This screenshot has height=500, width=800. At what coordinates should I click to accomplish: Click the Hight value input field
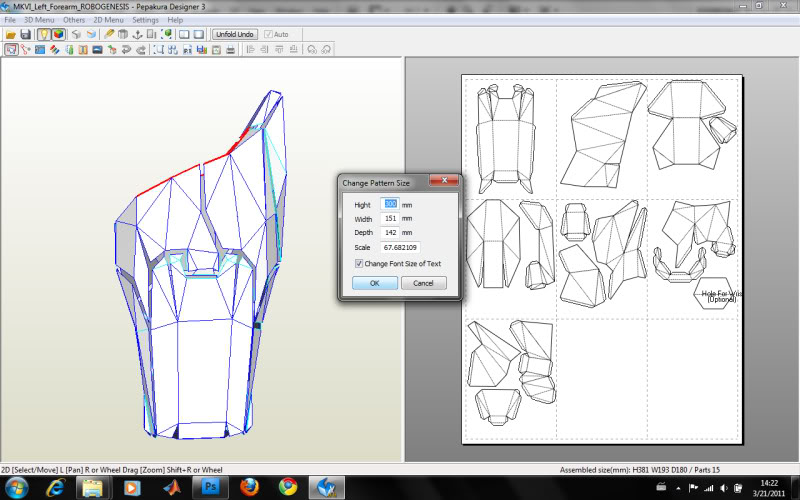(390, 204)
